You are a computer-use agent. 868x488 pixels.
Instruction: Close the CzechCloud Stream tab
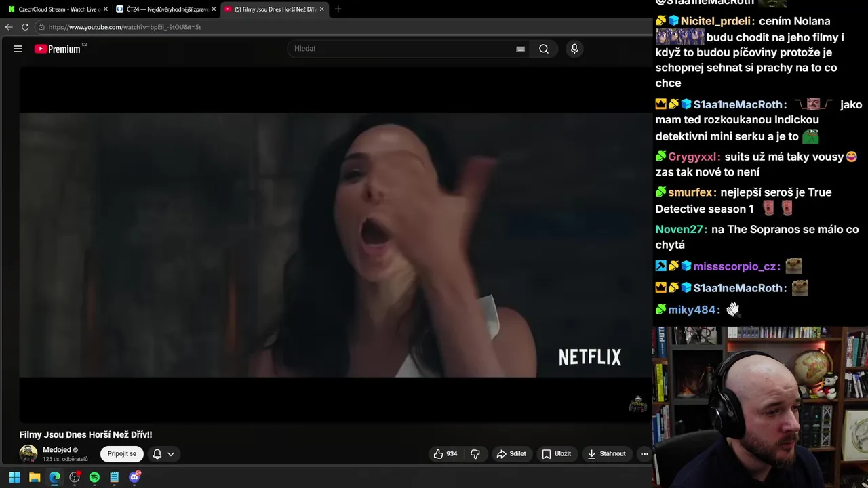[x=106, y=9]
